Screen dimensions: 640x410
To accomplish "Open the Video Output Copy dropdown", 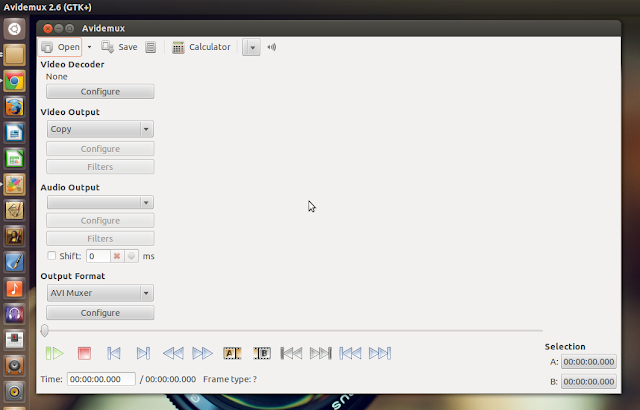I will [x=100, y=129].
